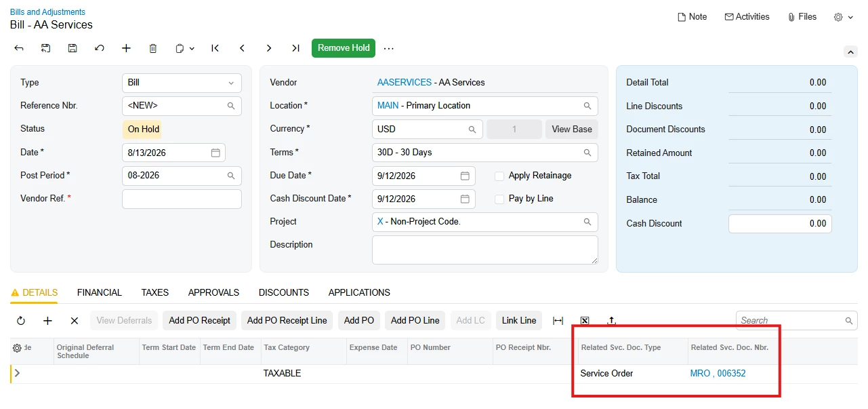Go to the previous record
Viewport: 868px width, 409px height.
click(242, 48)
